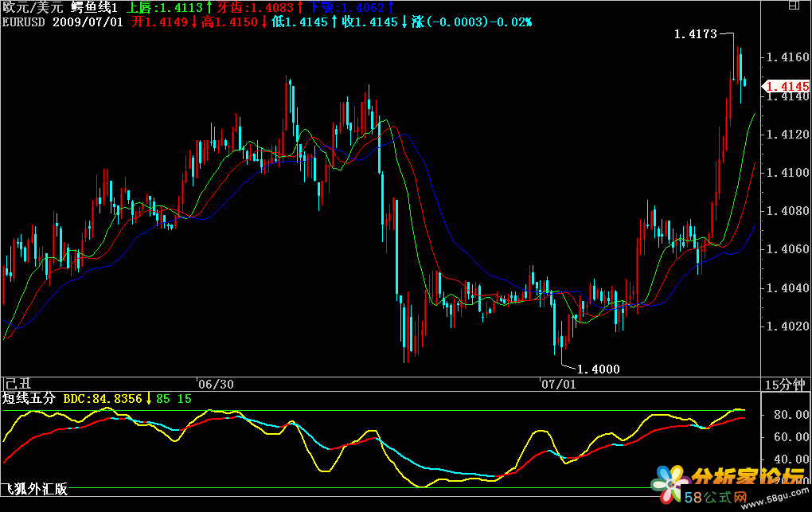Click the 分析家论坛 watermark text
812x512 pixels.
pyautogui.click(x=747, y=477)
